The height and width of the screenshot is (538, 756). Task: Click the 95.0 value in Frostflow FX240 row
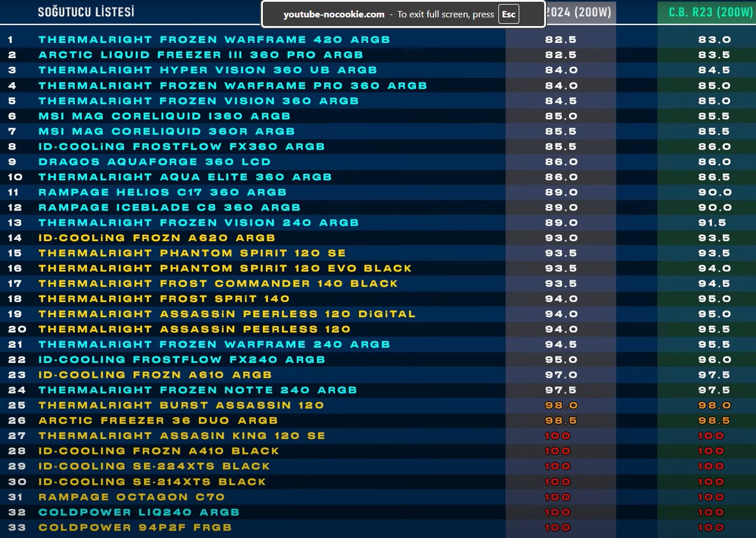click(x=562, y=359)
